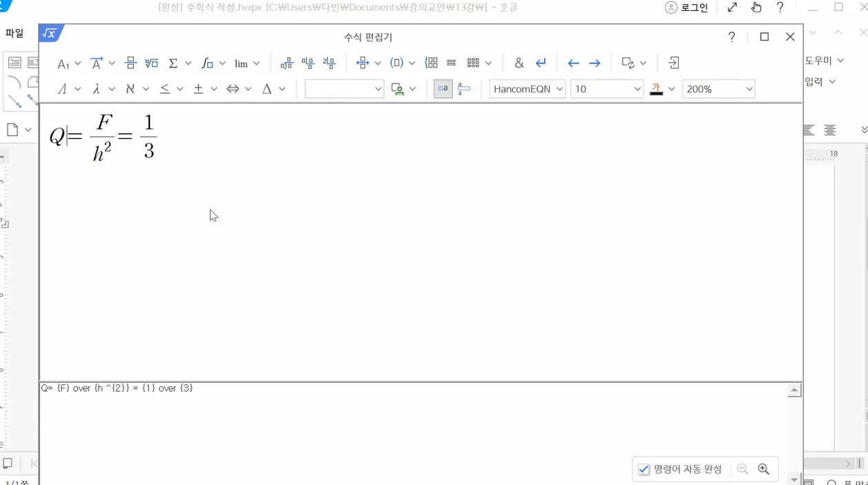Open the summation symbol menu

coord(180,63)
